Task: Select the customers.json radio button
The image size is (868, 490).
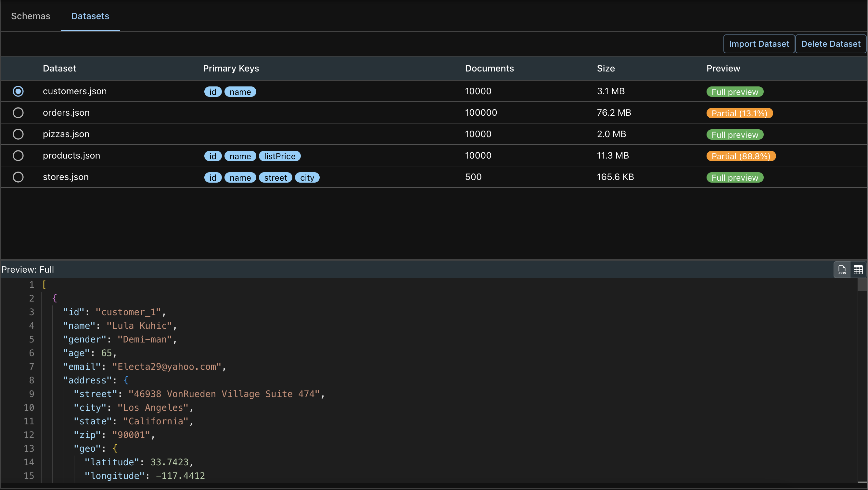Action: [x=18, y=91]
